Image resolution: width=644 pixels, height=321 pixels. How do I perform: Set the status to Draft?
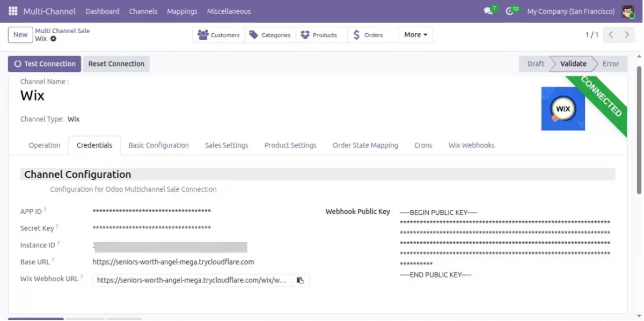[x=535, y=64]
